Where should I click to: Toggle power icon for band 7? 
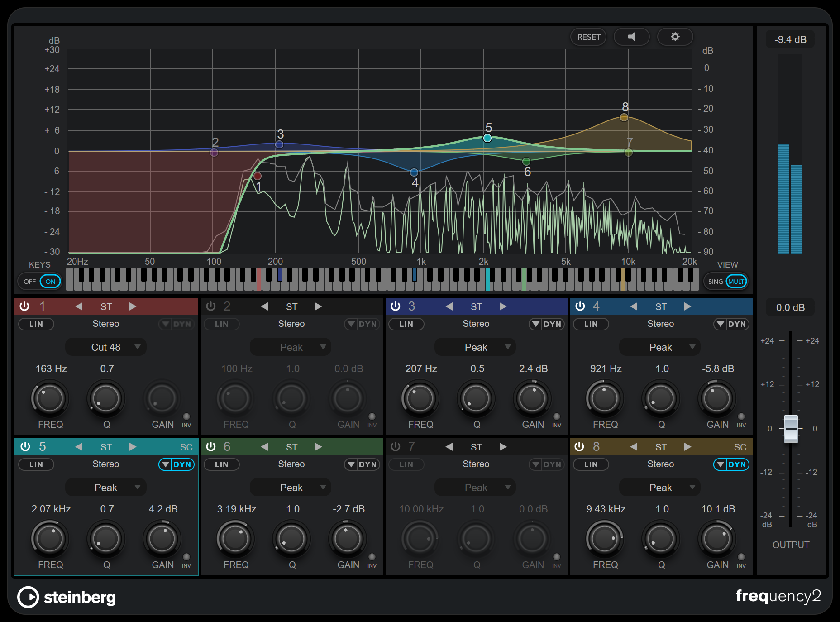(x=396, y=447)
